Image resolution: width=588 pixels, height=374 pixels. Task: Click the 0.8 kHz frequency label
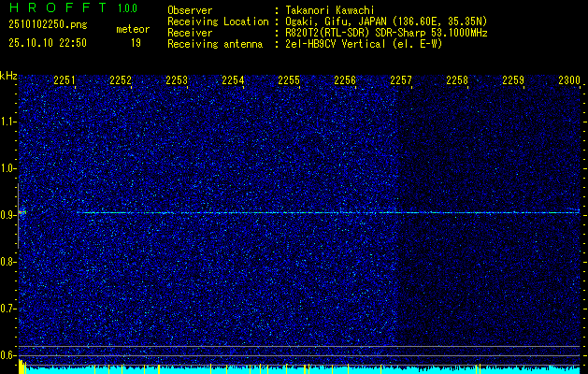point(8,262)
